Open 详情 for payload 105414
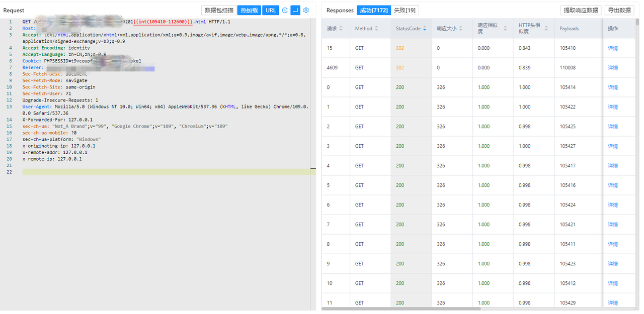 coord(613,87)
